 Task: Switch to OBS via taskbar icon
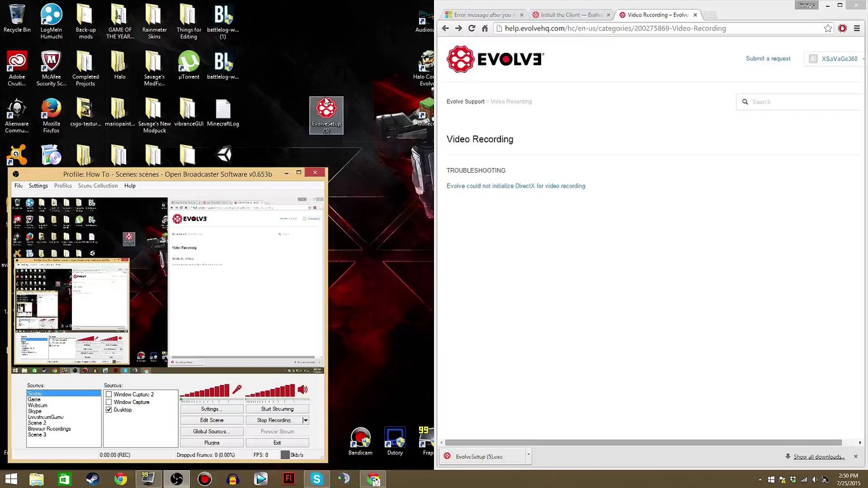click(x=176, y=480)
